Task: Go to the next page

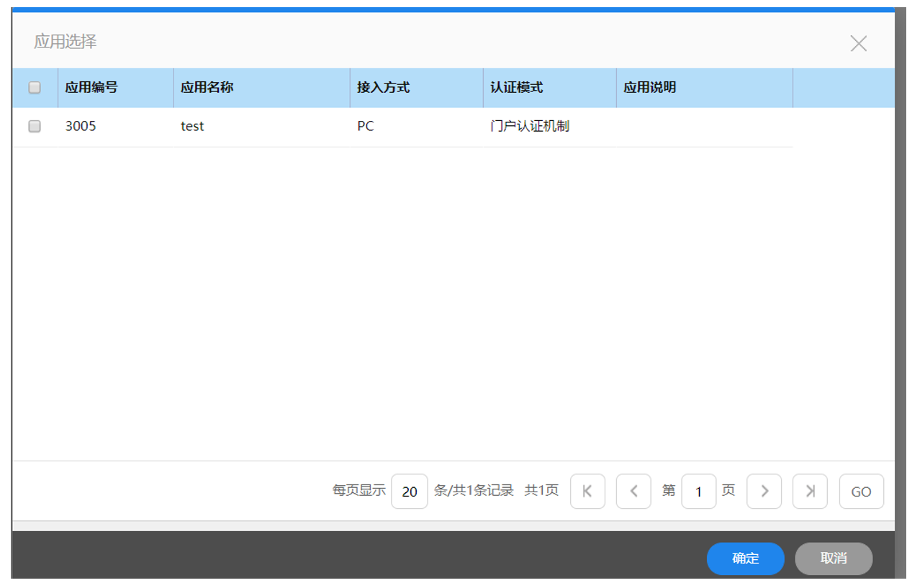Action: click(764, 492)
